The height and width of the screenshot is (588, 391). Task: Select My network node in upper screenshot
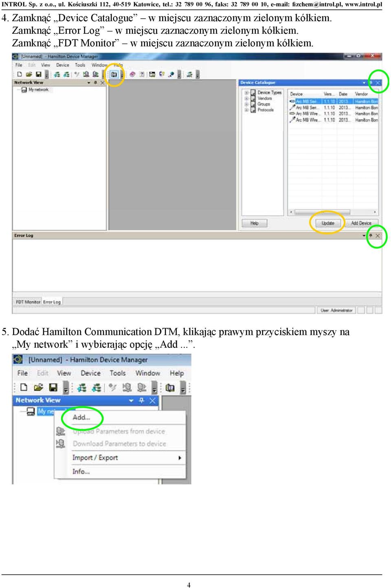point(39,90)
